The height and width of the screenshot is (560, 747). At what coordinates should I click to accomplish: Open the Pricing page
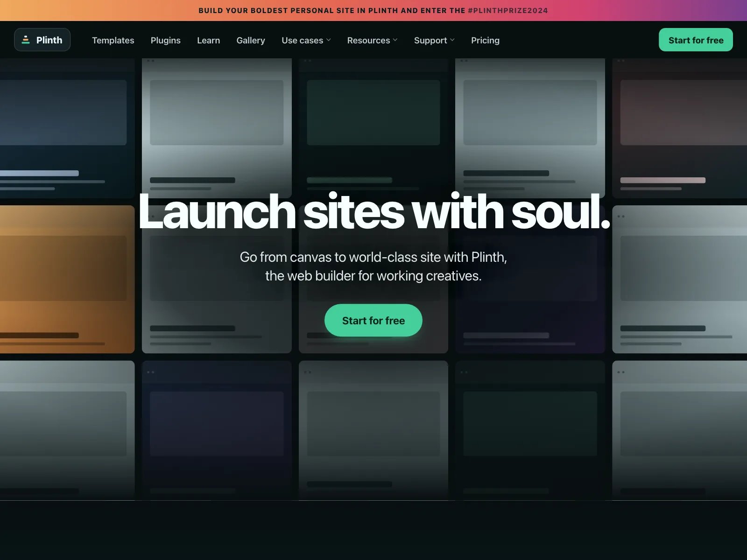(485, 40)
